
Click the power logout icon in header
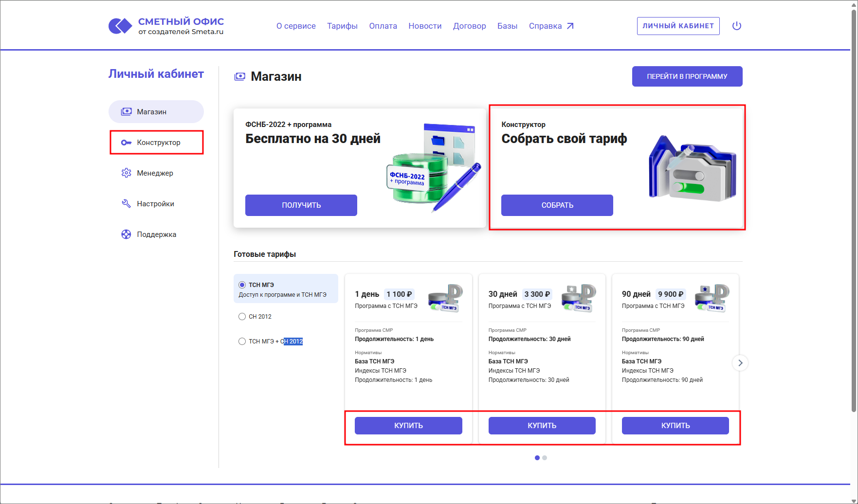(x=736, y=26)
